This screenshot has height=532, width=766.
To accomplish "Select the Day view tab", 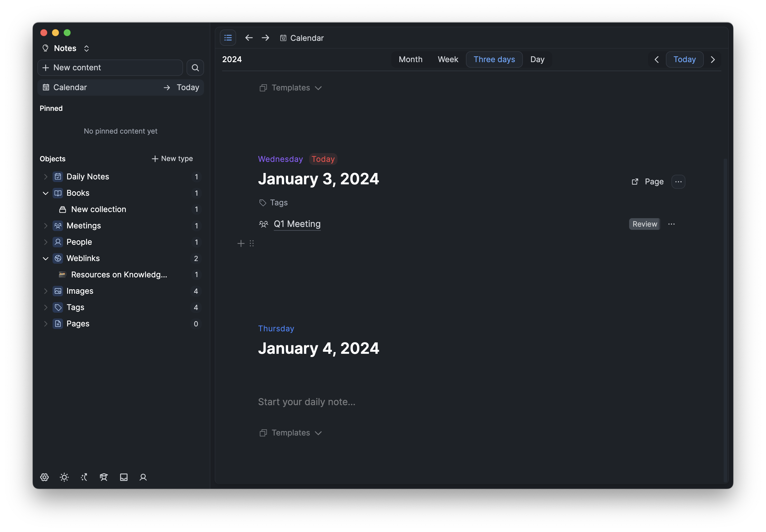I will point(537,59).
